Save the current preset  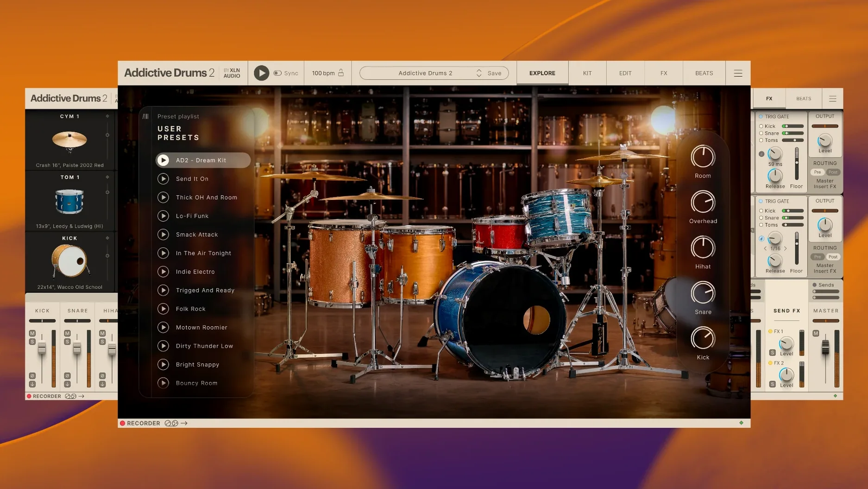(x=494, y=73)
